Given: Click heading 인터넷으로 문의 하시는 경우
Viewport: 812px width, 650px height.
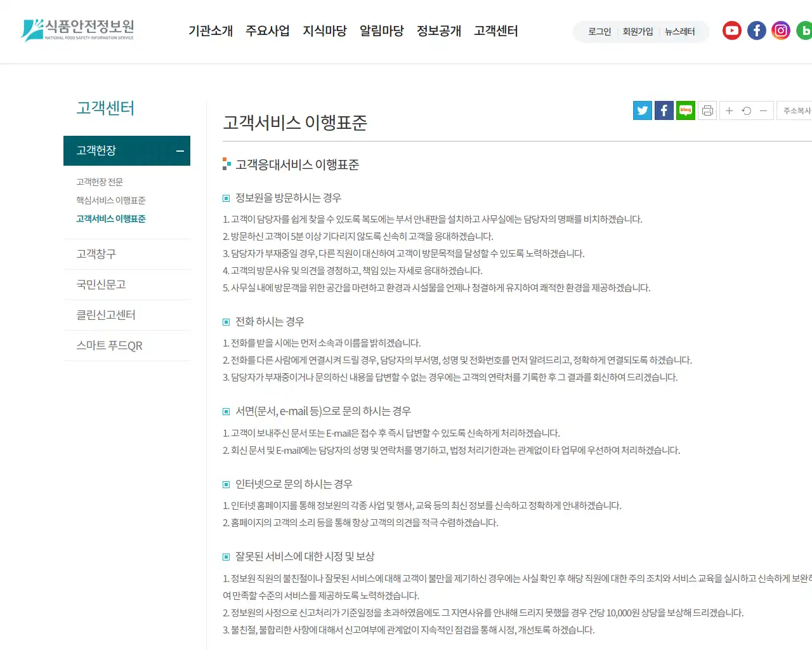Looking at the screenshot, I should click(294, 484).
